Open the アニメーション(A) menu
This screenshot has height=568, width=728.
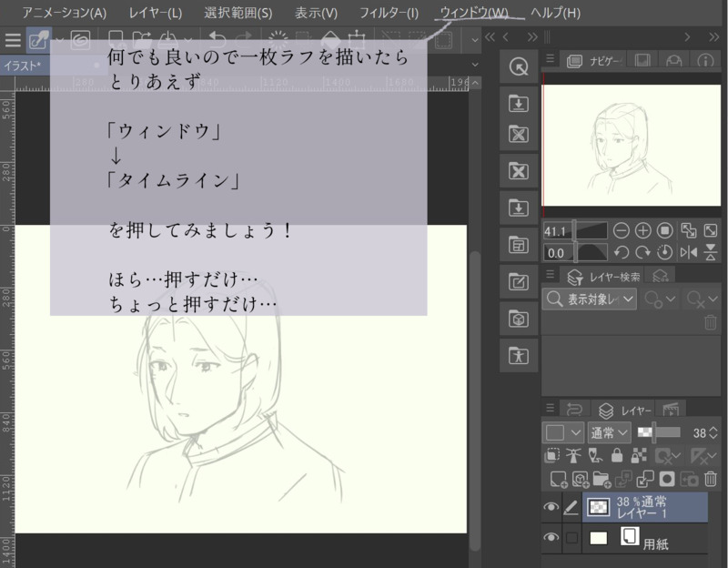[65, 13]
